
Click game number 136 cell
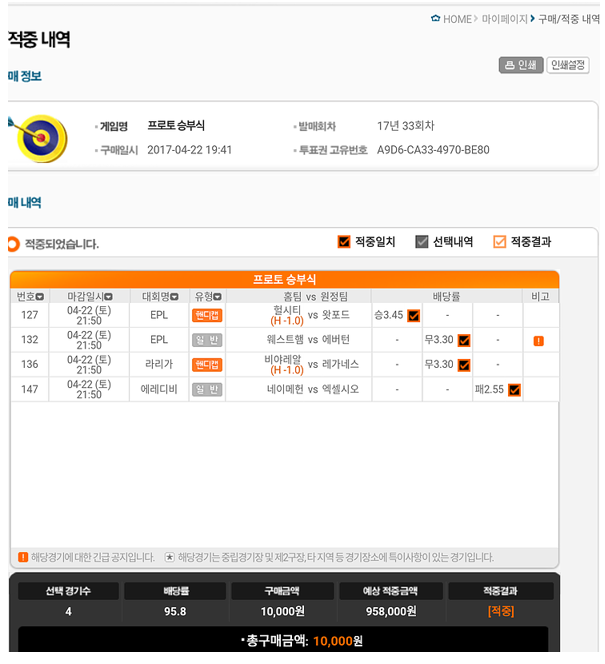(30, 364)
